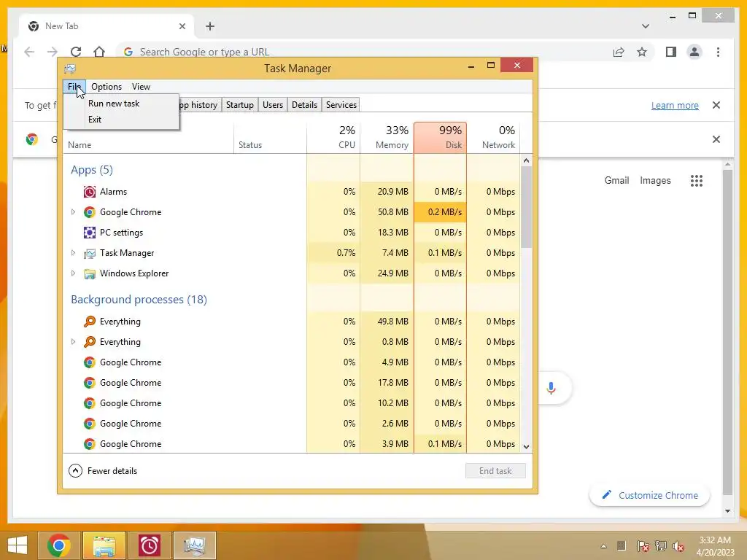This screenshot has width=747, height=560.
Task: Click the muted volume tray icon
Action: coord(678,546)
